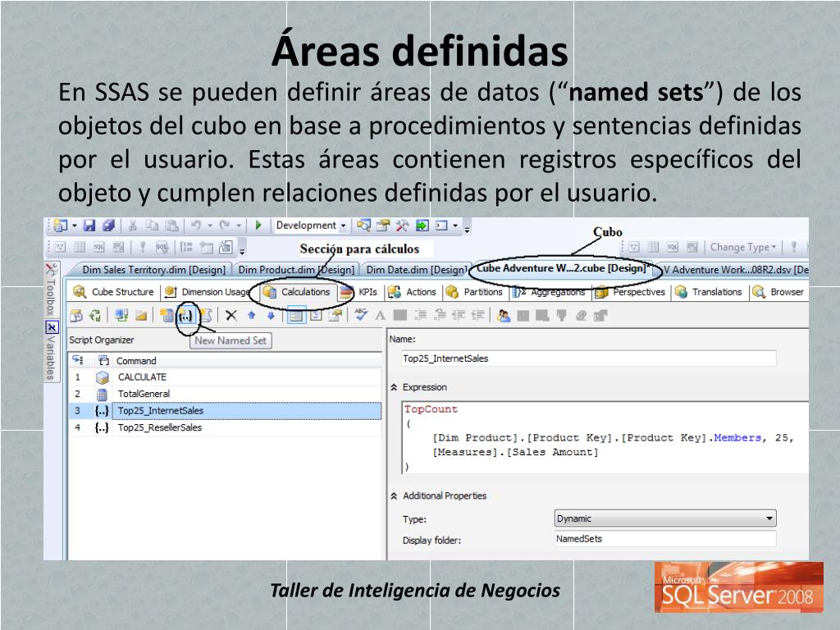Viewport: 840px width, 630px height.
Task: Open the Undo history dropdown arrow
Action: (210, 226)
